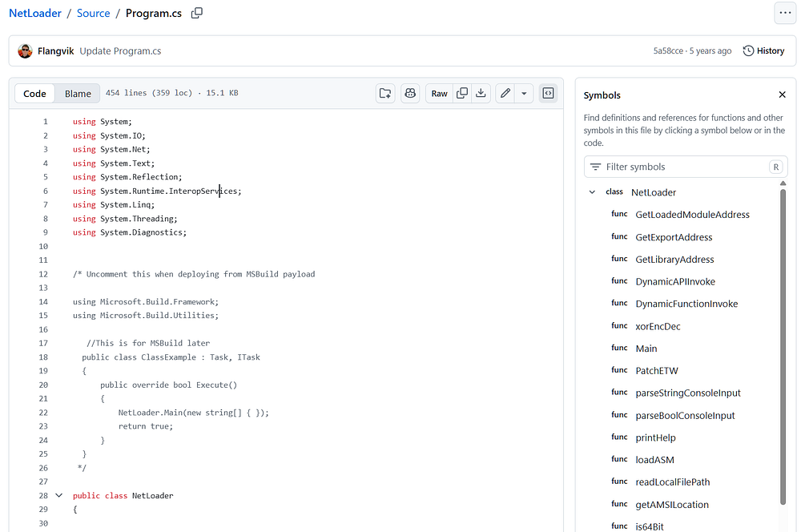Viewport: 801px width, 532px height.
Task: Open Flangvik author profile link
Action: (x=56, y=50)
